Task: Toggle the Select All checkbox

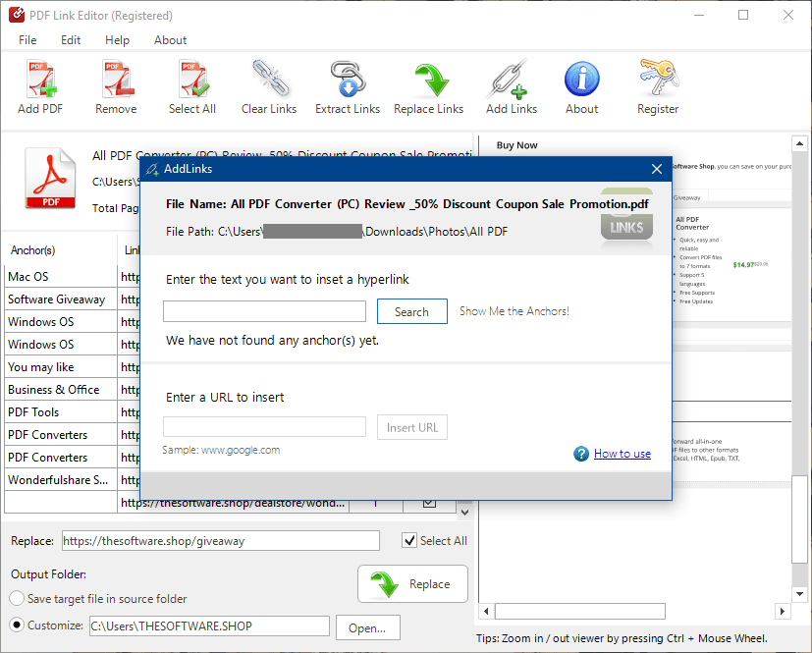Action: pos(410,541)
